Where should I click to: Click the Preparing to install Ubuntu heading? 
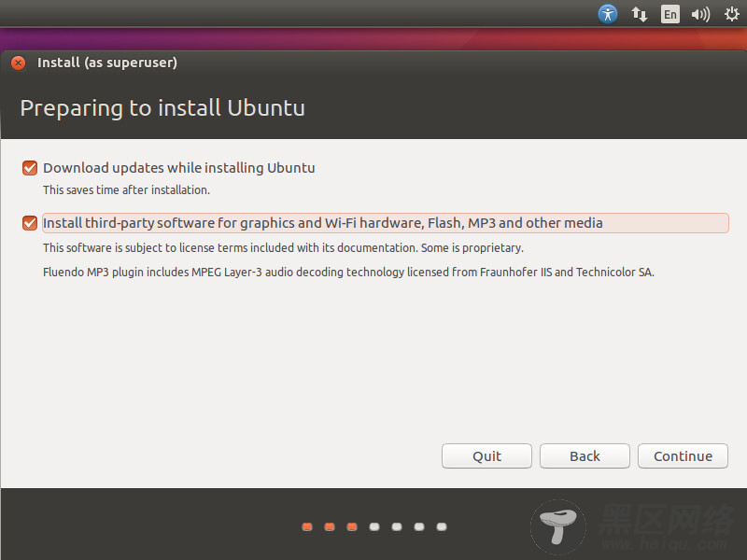(x=162, y=108)
